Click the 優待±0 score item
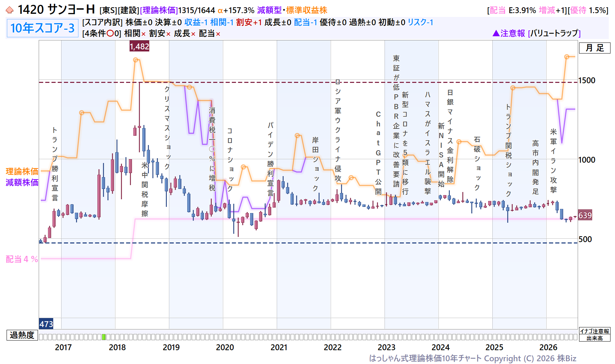Viewport: 615px width, 364px height. (333, 22)
